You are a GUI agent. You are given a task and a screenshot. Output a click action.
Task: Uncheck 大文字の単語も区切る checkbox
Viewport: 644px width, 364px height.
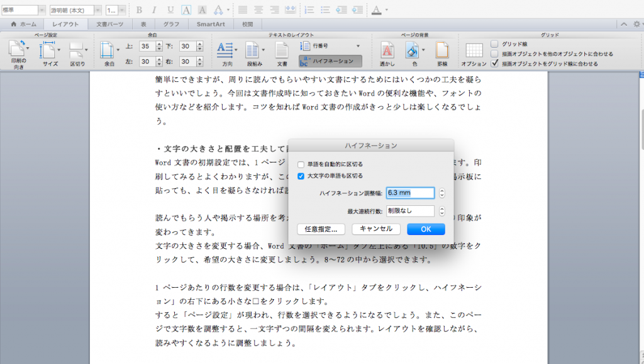tap(301, 176)
